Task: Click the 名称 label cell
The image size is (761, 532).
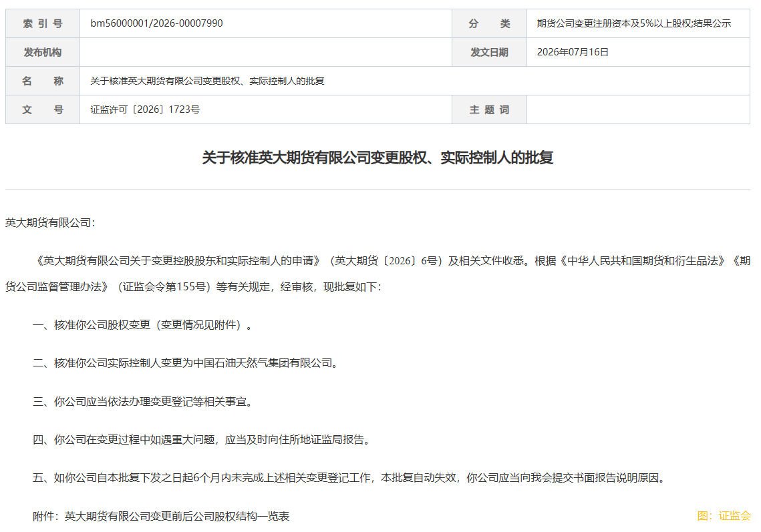Action: [43, 81]
